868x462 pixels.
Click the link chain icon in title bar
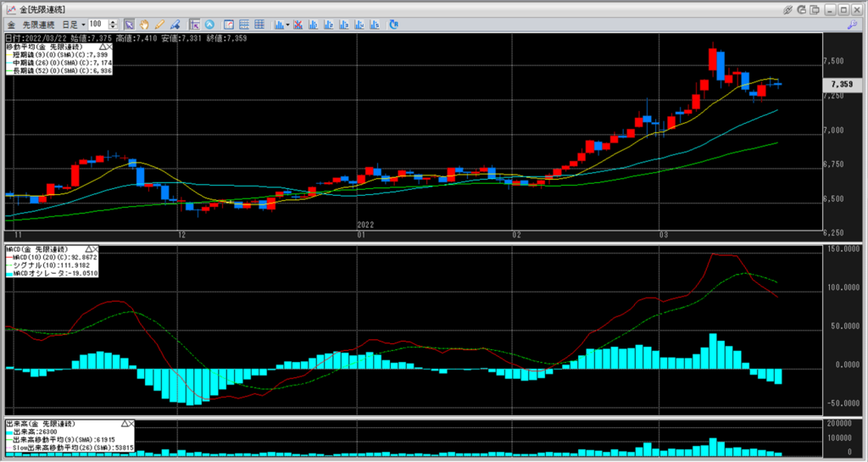tap(787, 8)
